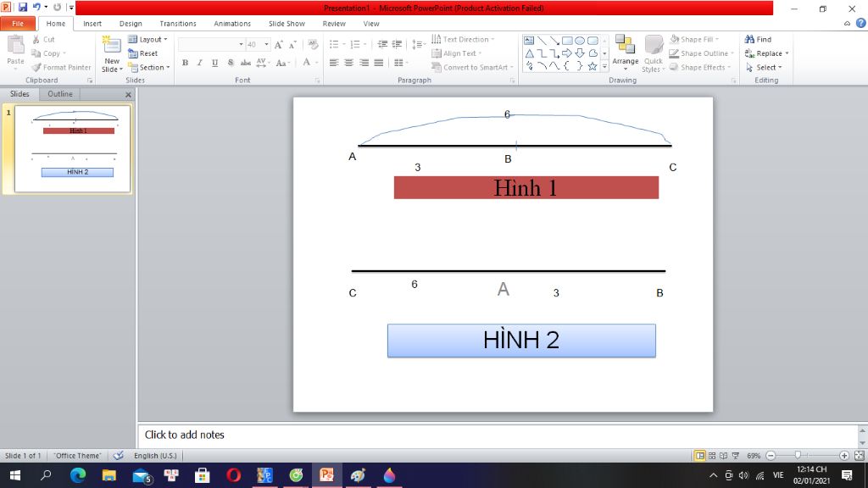This screenshot has height=488, width=868.
Task: Select the Right Brace shape
Action: click(580, 66)
